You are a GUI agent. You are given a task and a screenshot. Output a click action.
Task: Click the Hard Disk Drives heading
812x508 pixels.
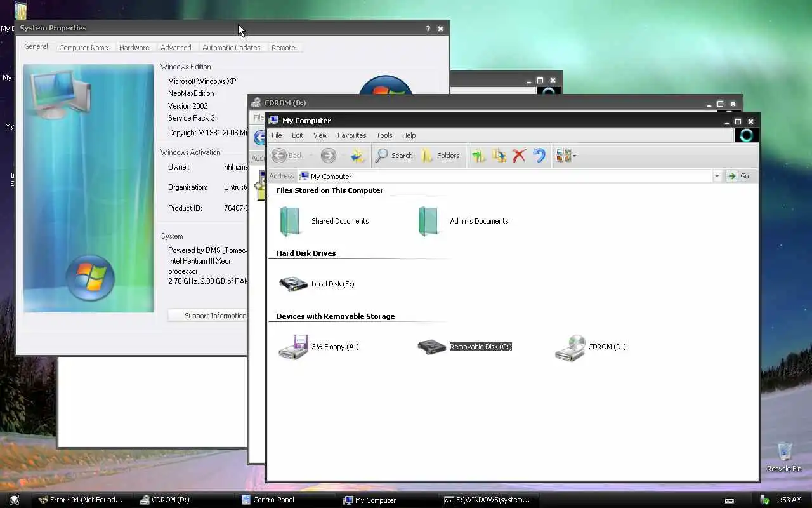(x=306, y=253)
